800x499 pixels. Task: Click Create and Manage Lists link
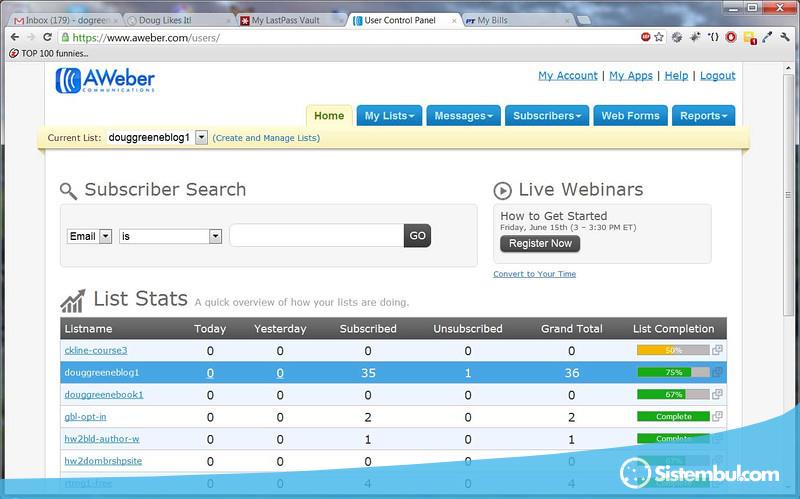pos(266,138)
